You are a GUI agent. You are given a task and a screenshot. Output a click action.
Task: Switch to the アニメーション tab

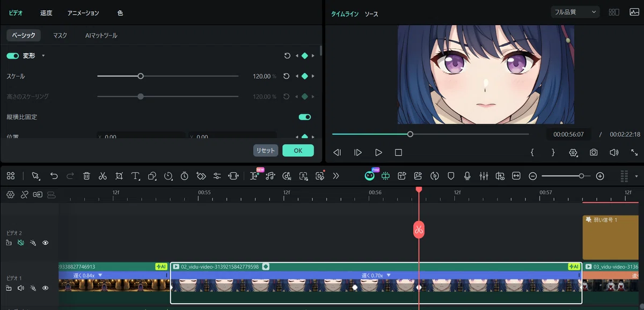pos(83,13)
